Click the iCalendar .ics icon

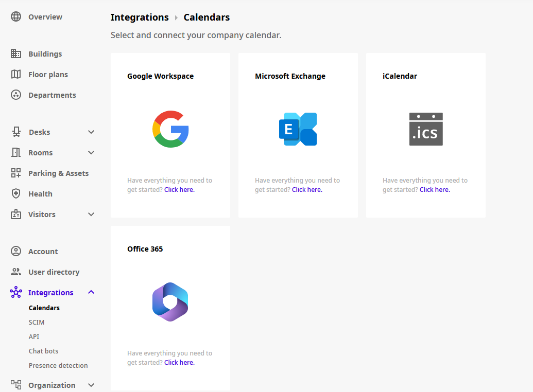point(425,129)
